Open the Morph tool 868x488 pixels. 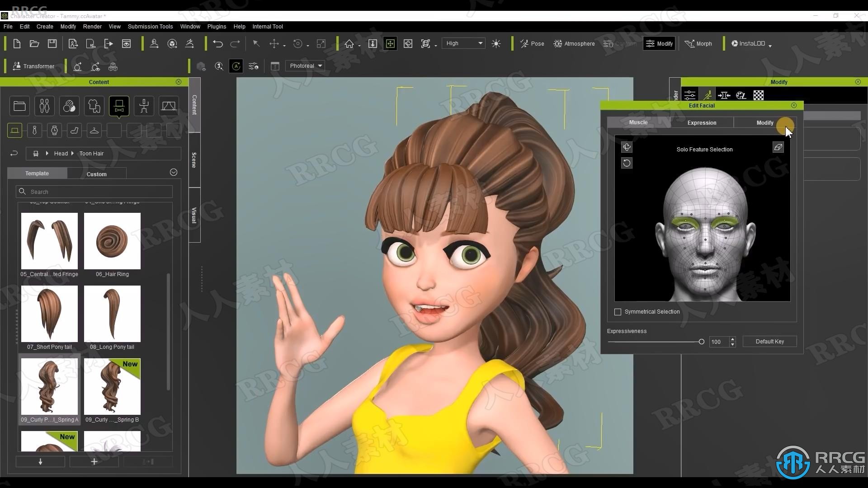click(x=698, y=43)
